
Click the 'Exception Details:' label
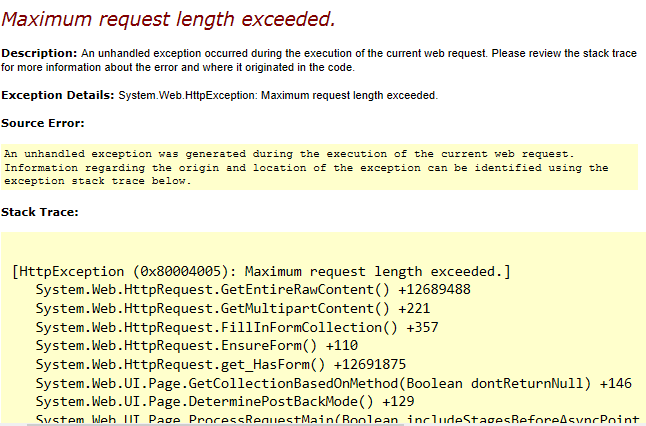pyautogui.click(x=57, y=95)
